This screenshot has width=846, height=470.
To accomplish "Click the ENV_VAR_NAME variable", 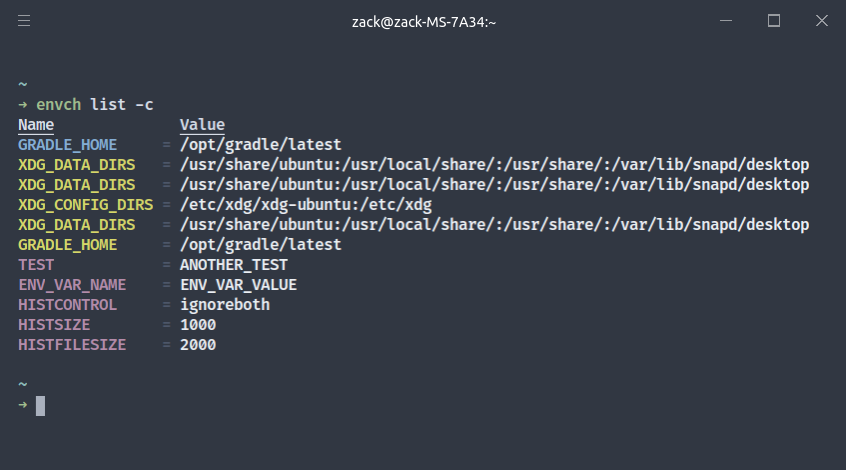I will [72, 284].
